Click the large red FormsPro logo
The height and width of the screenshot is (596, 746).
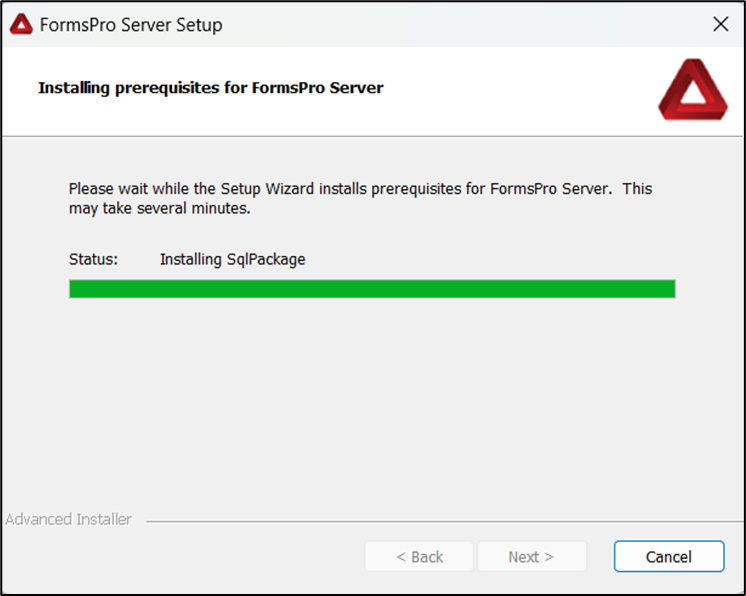685,89
